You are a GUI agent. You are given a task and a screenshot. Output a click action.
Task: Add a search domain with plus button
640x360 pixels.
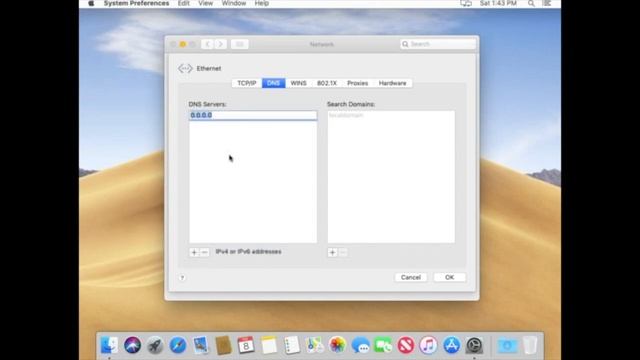(x=332, y=253)
